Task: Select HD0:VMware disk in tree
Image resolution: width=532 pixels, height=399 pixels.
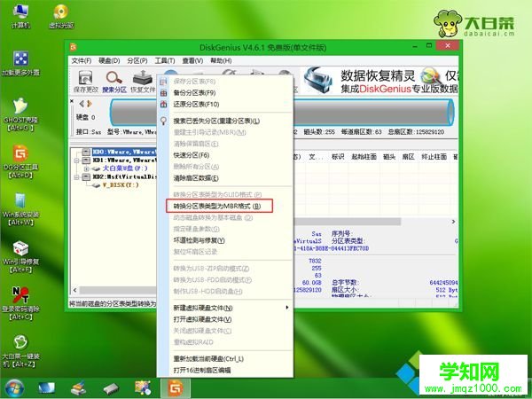Action: coord(124,152)
